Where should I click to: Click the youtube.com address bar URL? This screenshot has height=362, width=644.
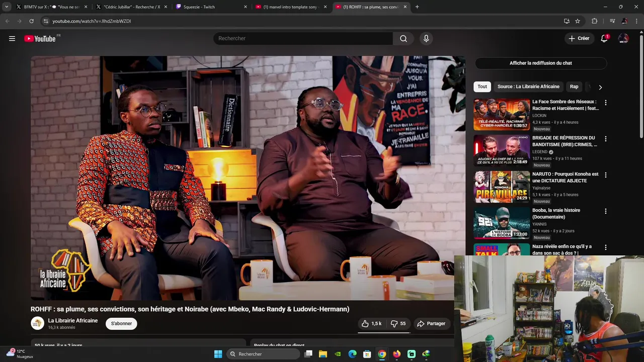tap(92, 21)
